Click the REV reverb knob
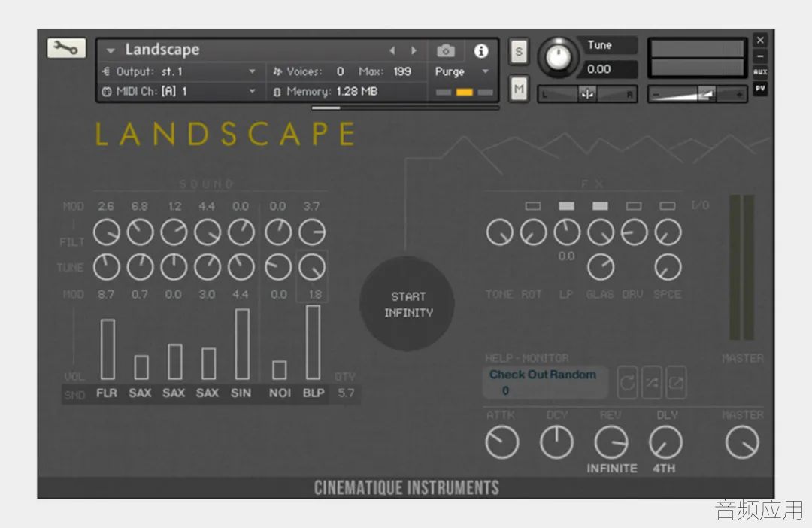Image resolution: width=812 pixels, height=528 pixels. 611,442
